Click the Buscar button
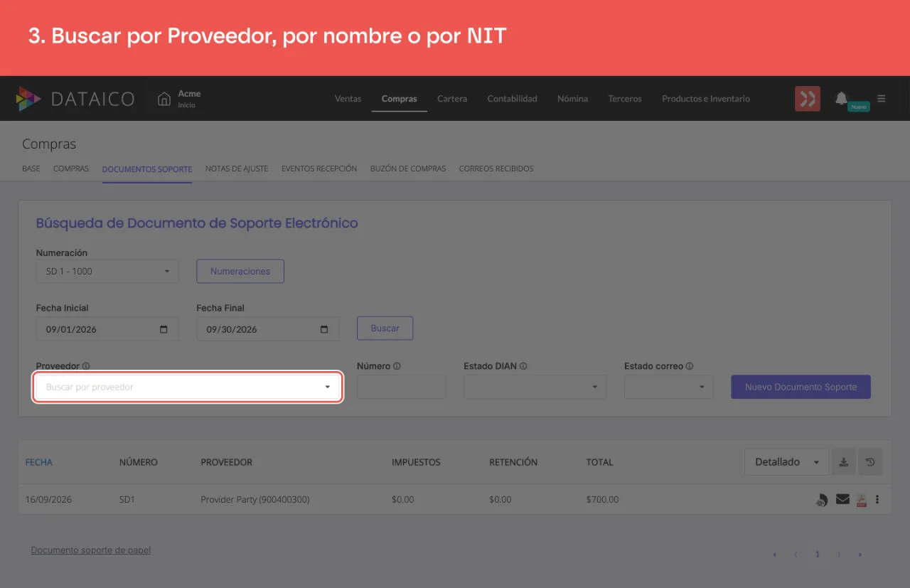The image size is (910, 588). click(x=385, y=328)
